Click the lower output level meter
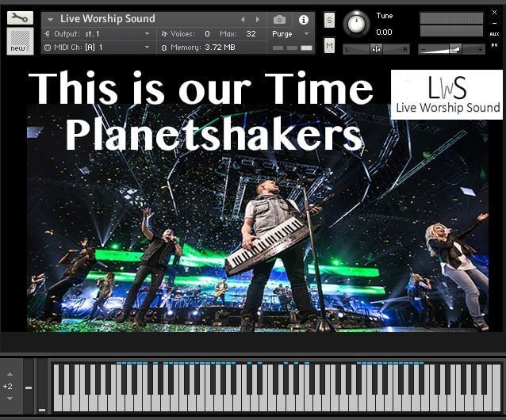This screenshot has height=420, width=506. [451, 31]
